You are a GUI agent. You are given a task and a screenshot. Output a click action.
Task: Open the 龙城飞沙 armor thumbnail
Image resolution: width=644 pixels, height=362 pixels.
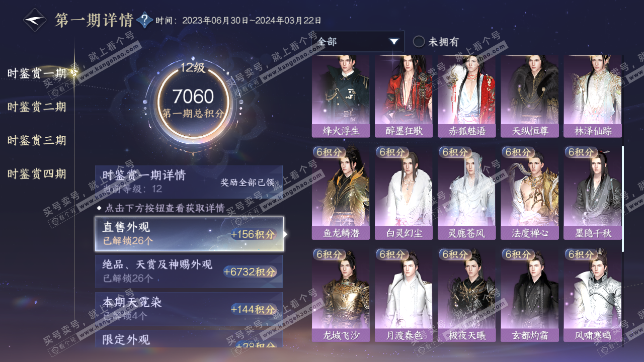[341, 295]
